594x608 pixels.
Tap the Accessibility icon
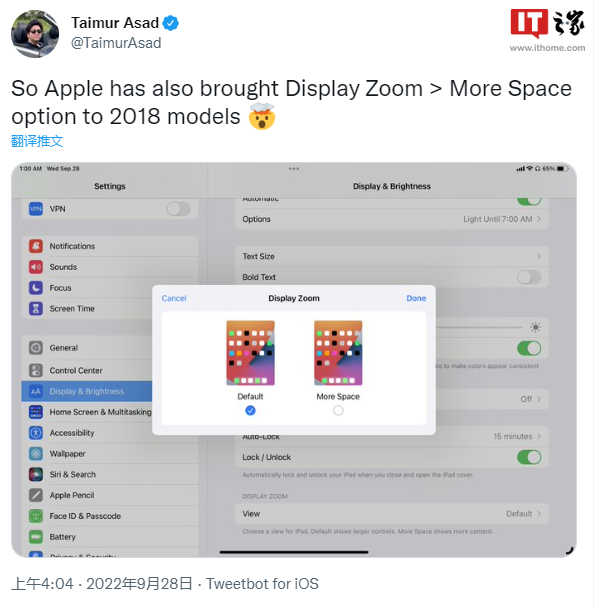[36, 433]
